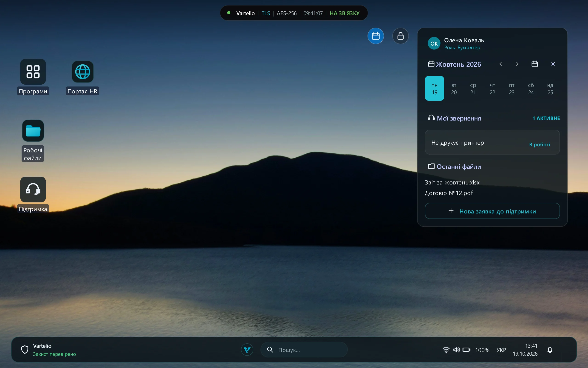Click the 'Жовтень 2026' month title
The width and height of the screenshot is (588, 368).
[458, 64]
